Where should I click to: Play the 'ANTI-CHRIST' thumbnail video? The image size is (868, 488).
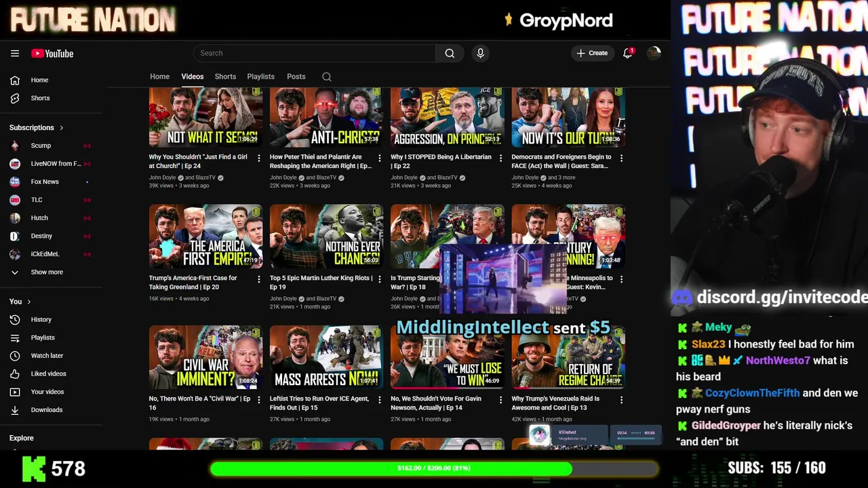(x=326, y=118)
